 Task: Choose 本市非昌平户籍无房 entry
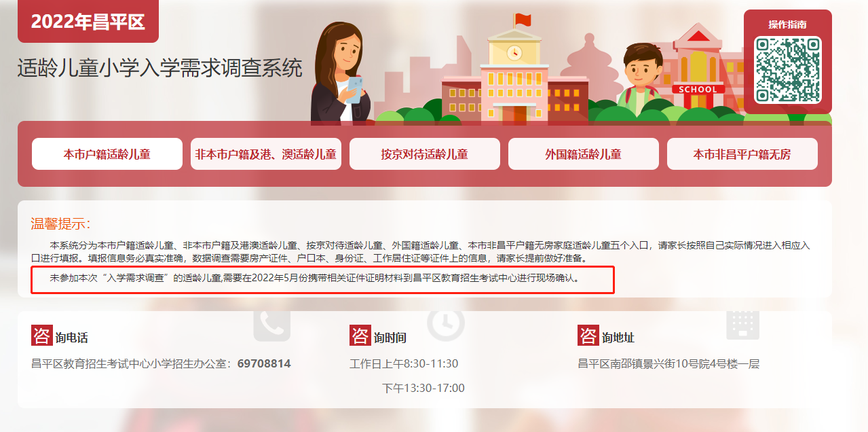pyautogui.click(x=742, y=154)
